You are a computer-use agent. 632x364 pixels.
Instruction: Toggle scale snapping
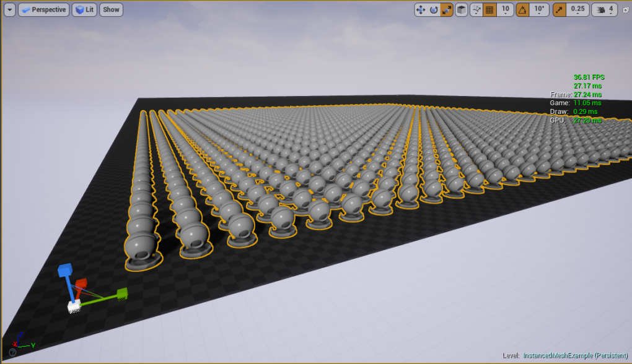click(559, 10)
